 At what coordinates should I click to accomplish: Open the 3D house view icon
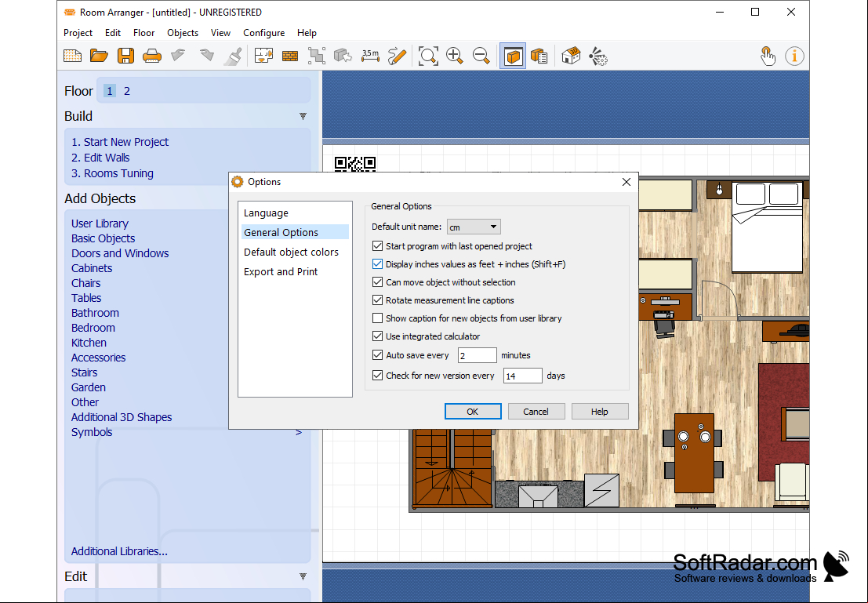pyautogui.click(x=571, y=56)
